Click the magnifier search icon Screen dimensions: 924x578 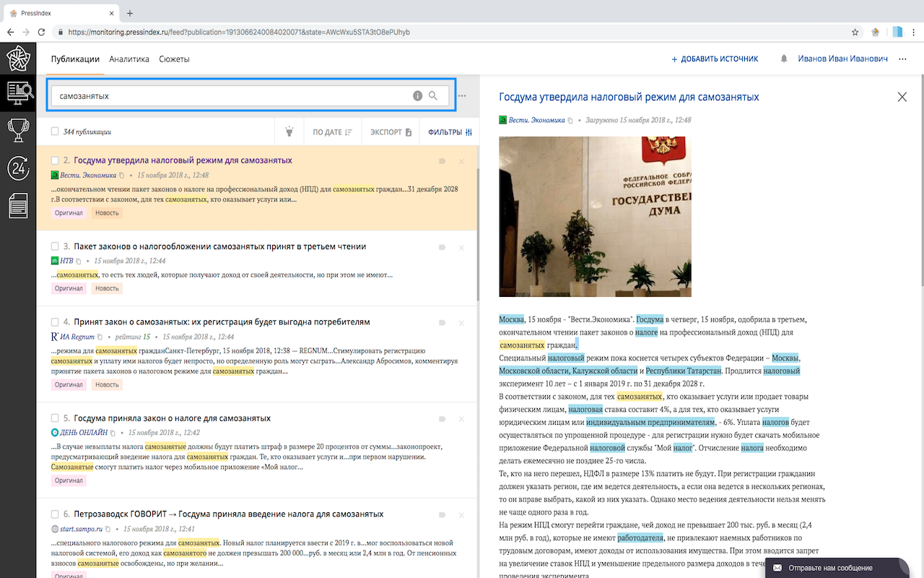pos(433,95)
